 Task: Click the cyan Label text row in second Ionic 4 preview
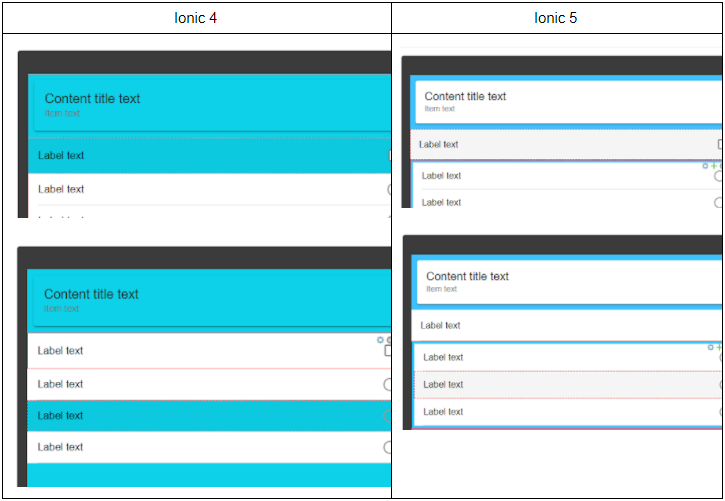(209, 415)
